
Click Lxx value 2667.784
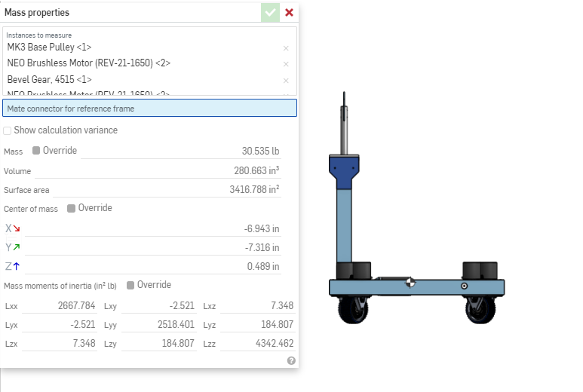(77, 306)
